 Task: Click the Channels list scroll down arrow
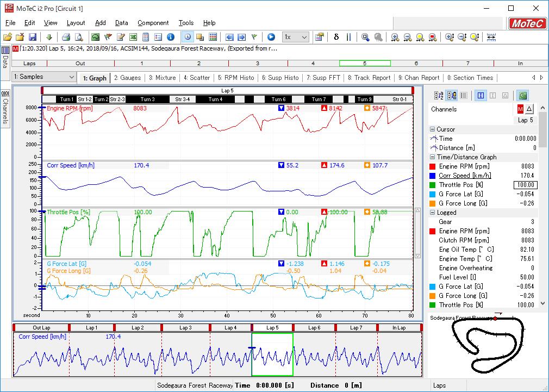pyautogui.click(x=542, y=304)
